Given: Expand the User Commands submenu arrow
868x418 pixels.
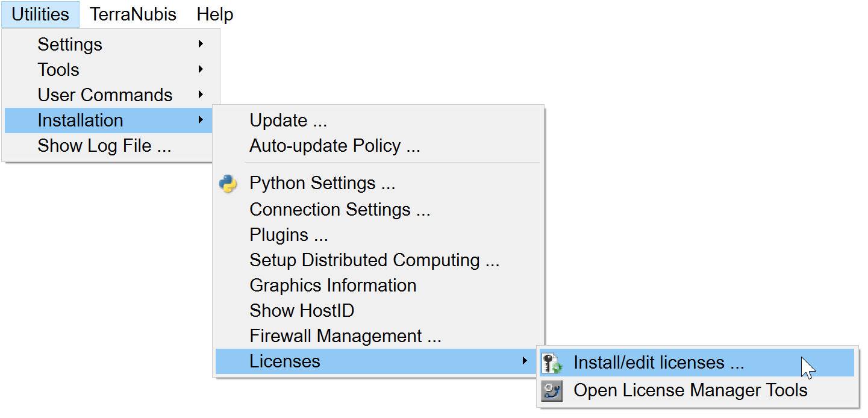Looking at the screenshot, I should (x=201, y=95).
